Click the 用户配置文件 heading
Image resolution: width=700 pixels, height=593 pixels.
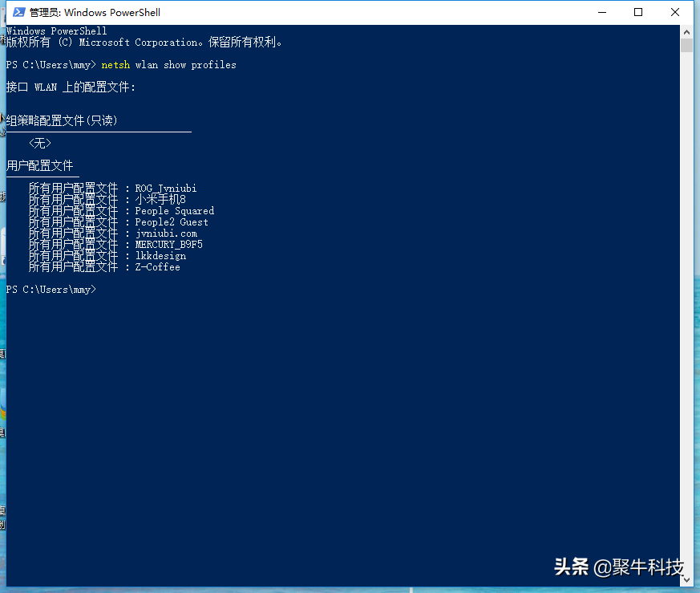(40, 166)
